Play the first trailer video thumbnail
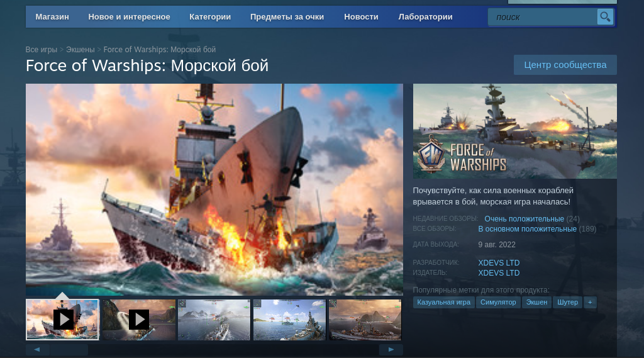 (x=62, y=320)
